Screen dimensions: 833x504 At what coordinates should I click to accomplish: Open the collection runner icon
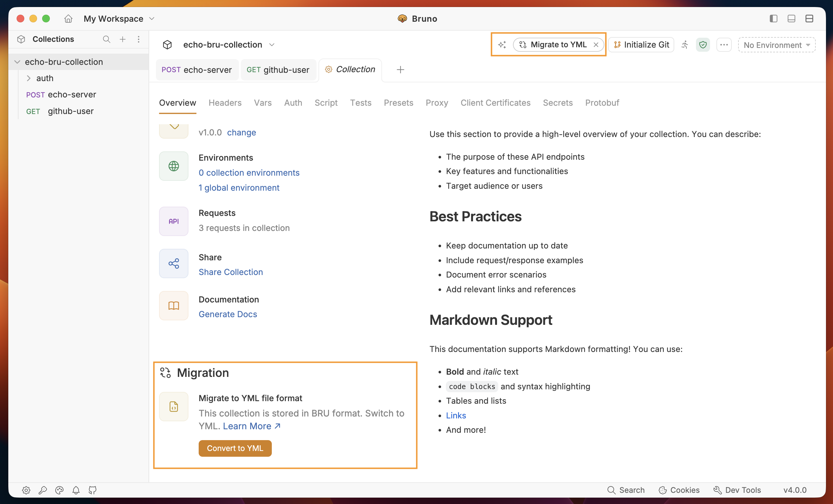tap(684, 45)
